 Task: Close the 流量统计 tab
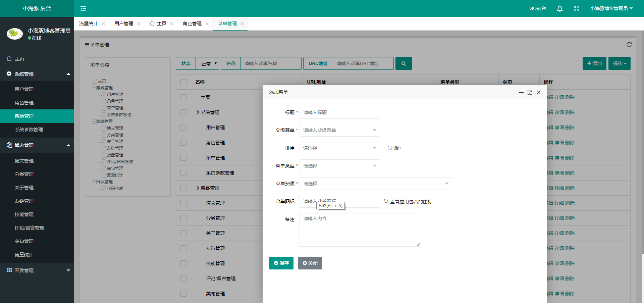103,23
